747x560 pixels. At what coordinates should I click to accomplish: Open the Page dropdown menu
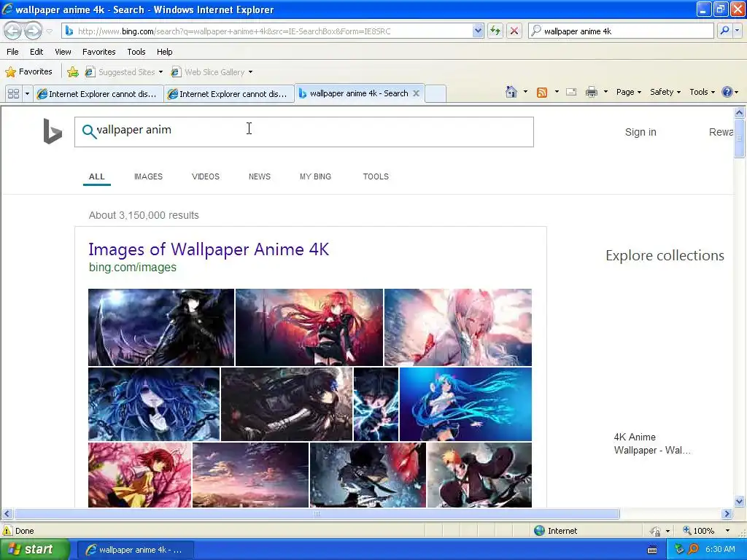(x=628, y=92)
